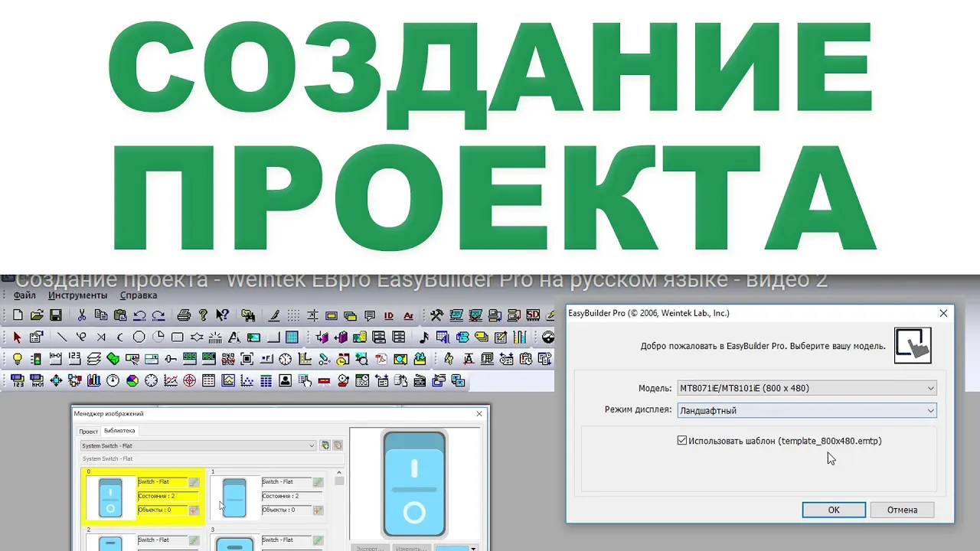Viewport: 980px width, 551px height.
Task: Select the bar graph object icon
Action: tap(94, 380)
